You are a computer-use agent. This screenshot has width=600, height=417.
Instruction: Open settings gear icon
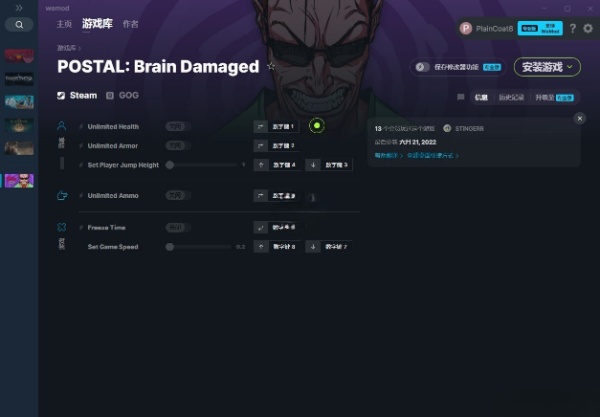point(588,28)
